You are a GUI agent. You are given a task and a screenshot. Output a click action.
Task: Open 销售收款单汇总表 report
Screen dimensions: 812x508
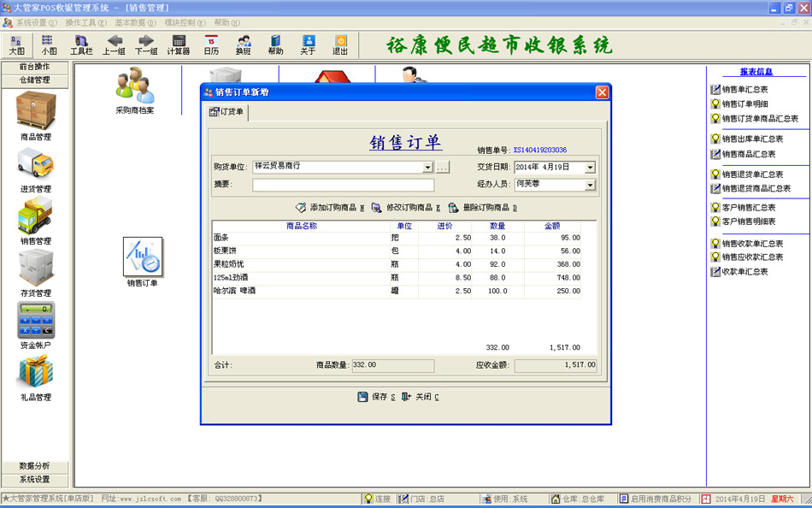(747, 244)
